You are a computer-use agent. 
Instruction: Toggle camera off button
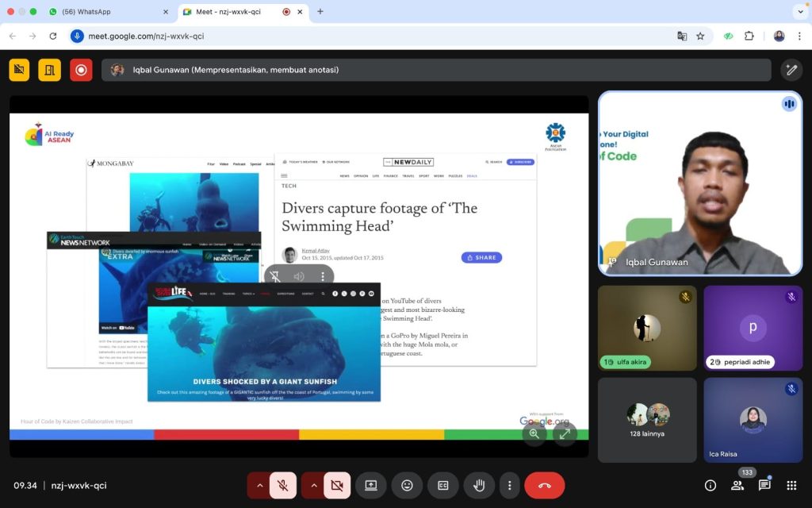coord(337,486)
